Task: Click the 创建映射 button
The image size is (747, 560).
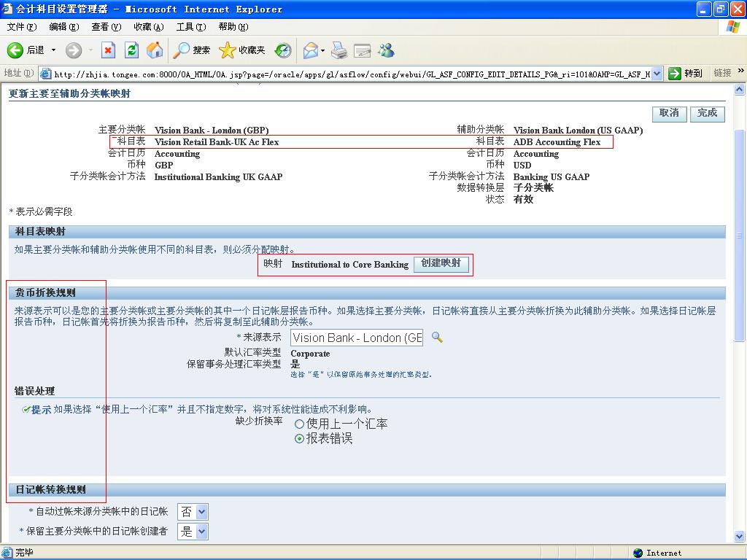Action: point(441,263)
